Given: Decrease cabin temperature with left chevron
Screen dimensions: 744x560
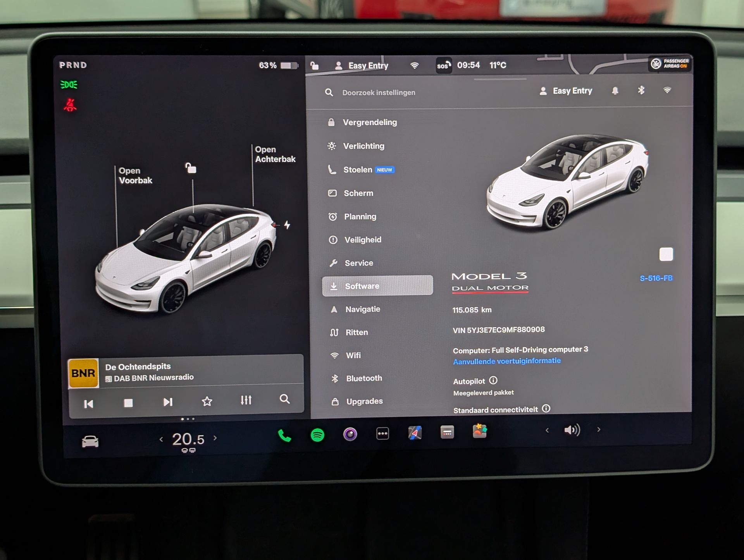Looking at the screenshot, I should tap(161, 439).
